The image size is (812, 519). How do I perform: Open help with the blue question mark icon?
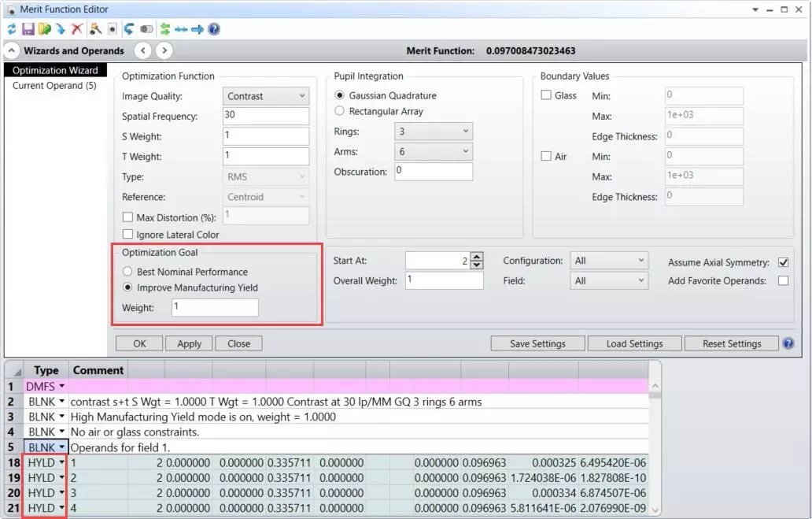click(x=213, y=29)
